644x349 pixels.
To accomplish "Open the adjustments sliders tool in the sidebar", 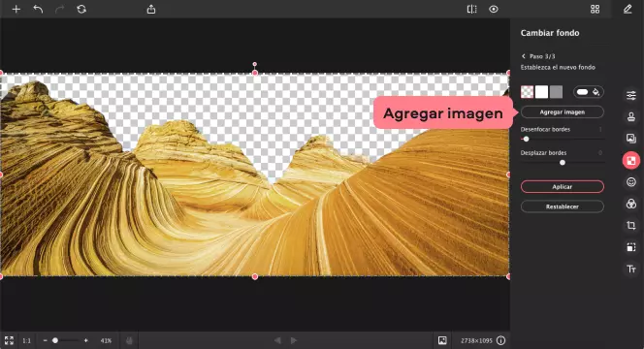I will click(631, 96).
